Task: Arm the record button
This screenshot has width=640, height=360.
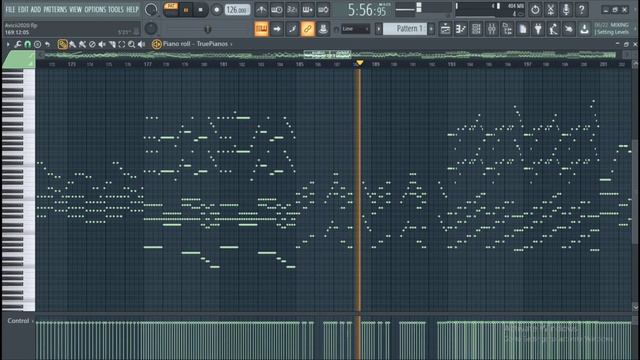Action: (x=216, y=10)
